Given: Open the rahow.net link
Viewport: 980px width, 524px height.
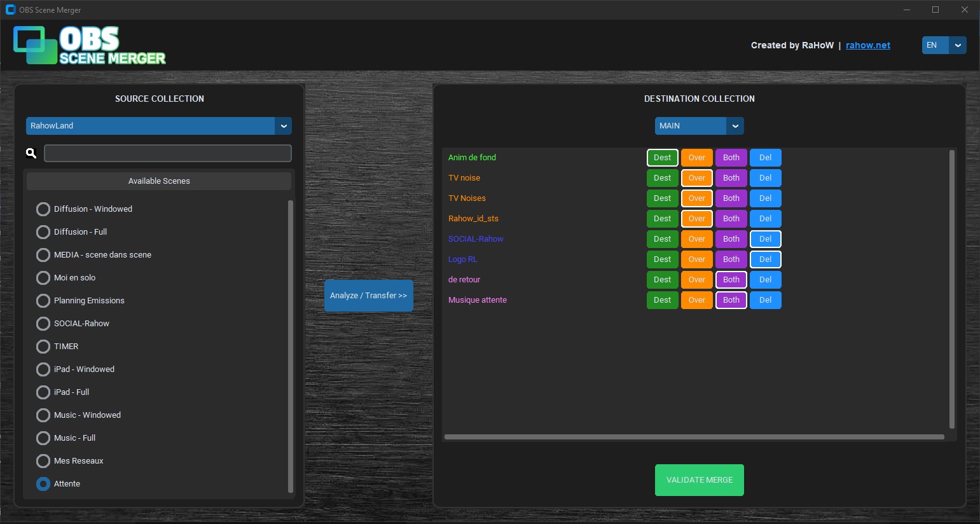Looking at the screenshot, I should point(868,45).
